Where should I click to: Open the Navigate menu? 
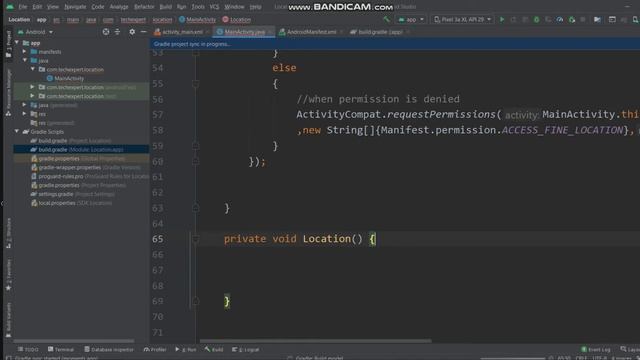[x=75, y=7]
